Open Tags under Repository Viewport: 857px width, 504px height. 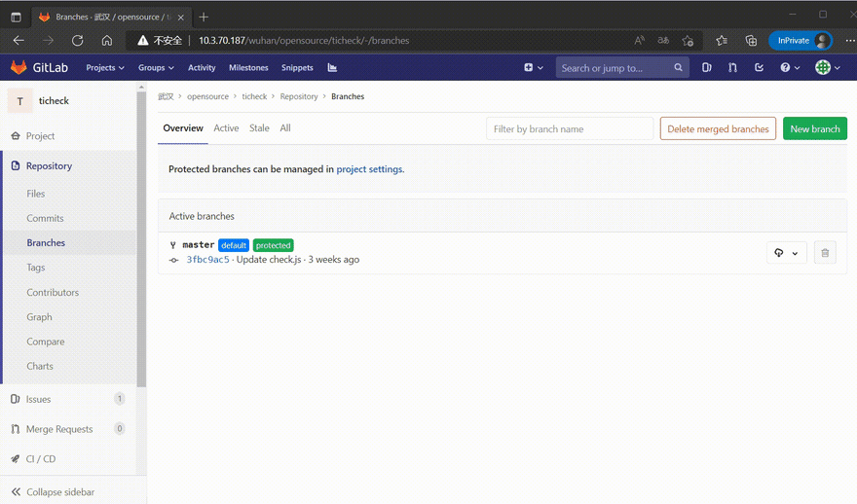click(35, 268)
